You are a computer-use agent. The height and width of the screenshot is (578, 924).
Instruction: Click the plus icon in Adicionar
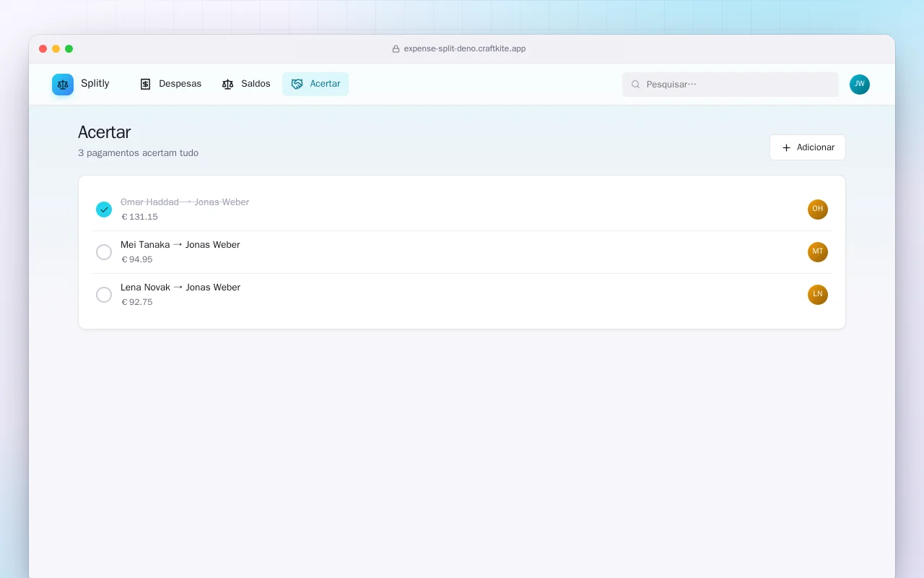pos(787,147)
